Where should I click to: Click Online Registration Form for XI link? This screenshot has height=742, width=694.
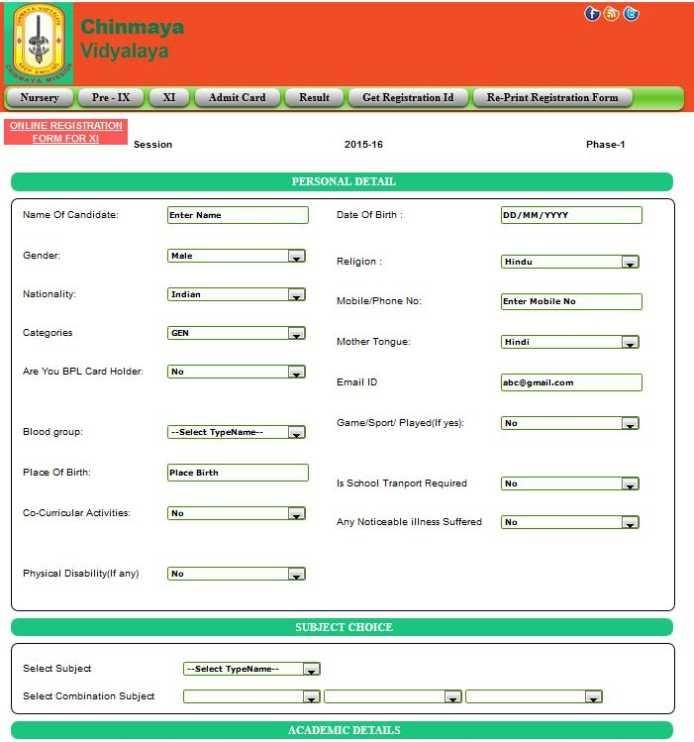(x=66, y=132)
